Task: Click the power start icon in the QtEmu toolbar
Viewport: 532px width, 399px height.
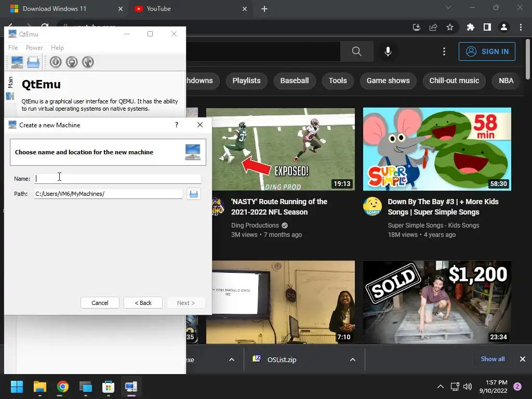Action: coord(56,62)
